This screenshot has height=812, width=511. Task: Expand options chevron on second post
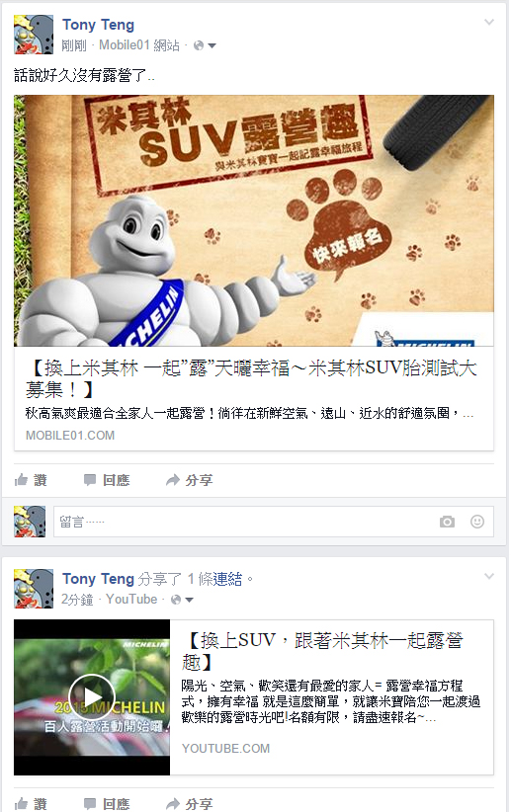488,576
